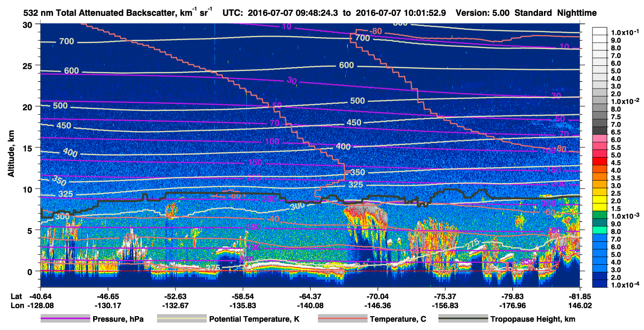
Task: Click altitude axis tick label 25
Action: click(29, 66)
